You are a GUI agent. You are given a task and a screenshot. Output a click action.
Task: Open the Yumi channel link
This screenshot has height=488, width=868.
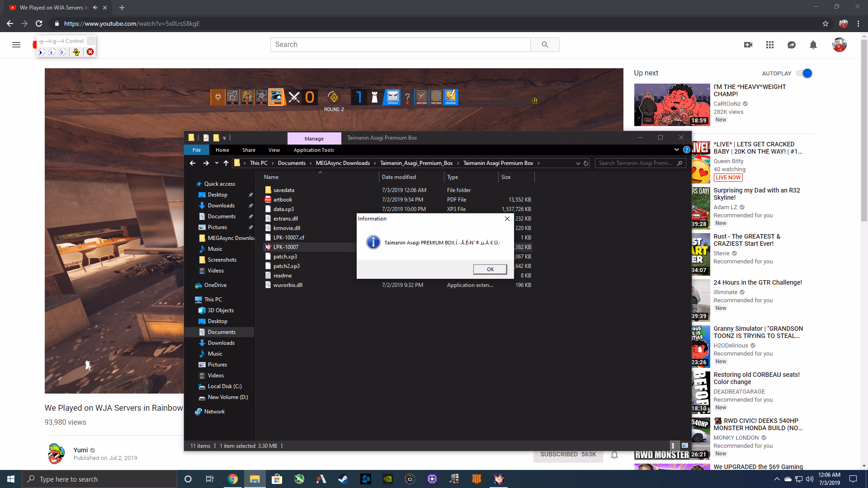pos(80,450)
